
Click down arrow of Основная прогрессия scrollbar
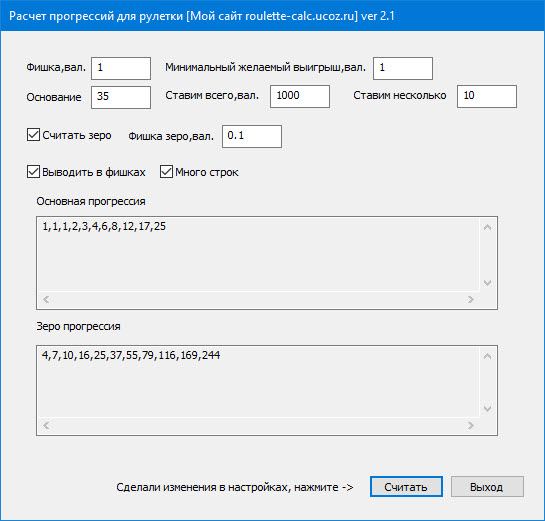487,283
